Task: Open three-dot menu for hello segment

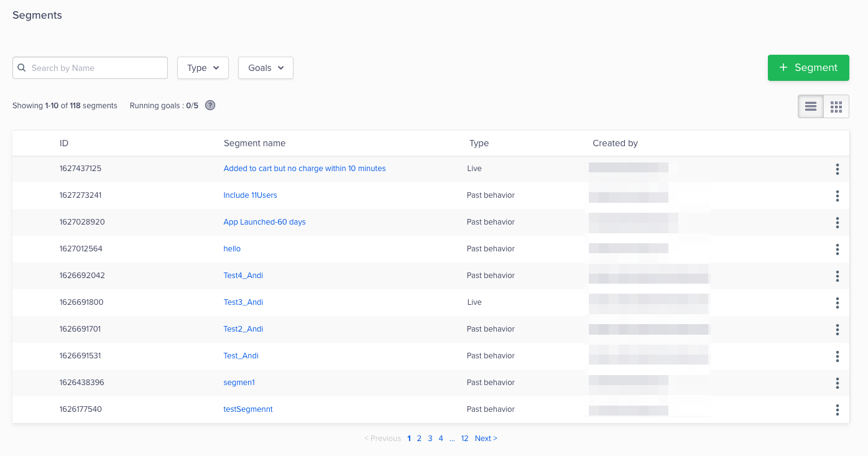Action: click(x=838, y=249)
